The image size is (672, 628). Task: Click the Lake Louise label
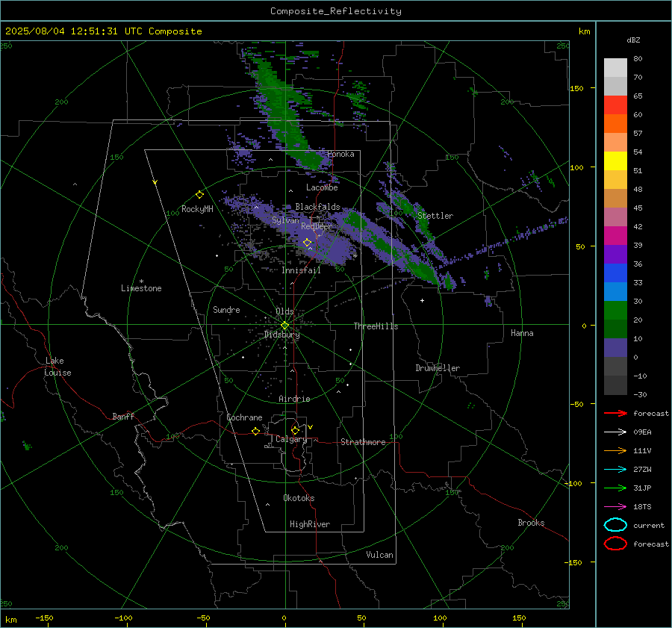coord(57,367)
